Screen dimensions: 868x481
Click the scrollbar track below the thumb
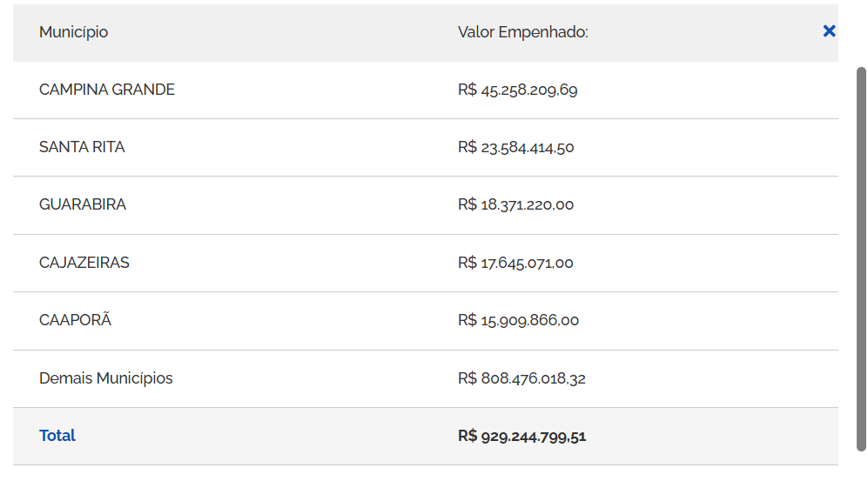pyautogui.click(x=861, y=466)
